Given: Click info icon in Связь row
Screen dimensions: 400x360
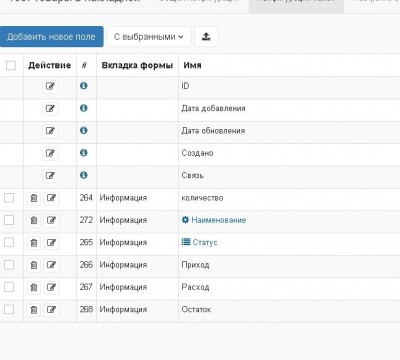Looking at the screenshot, I should [84, 175].
